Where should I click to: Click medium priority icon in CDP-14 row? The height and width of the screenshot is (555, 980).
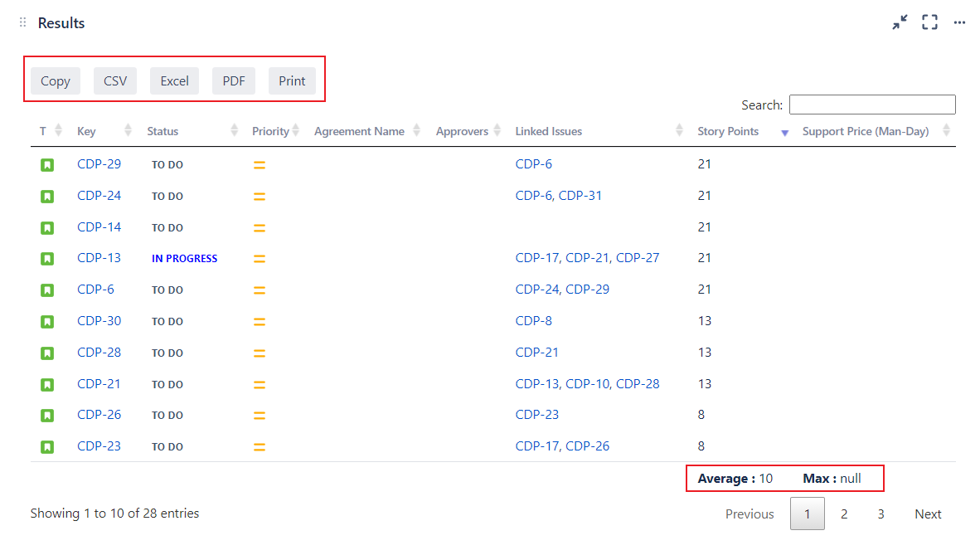coord(260,228)
